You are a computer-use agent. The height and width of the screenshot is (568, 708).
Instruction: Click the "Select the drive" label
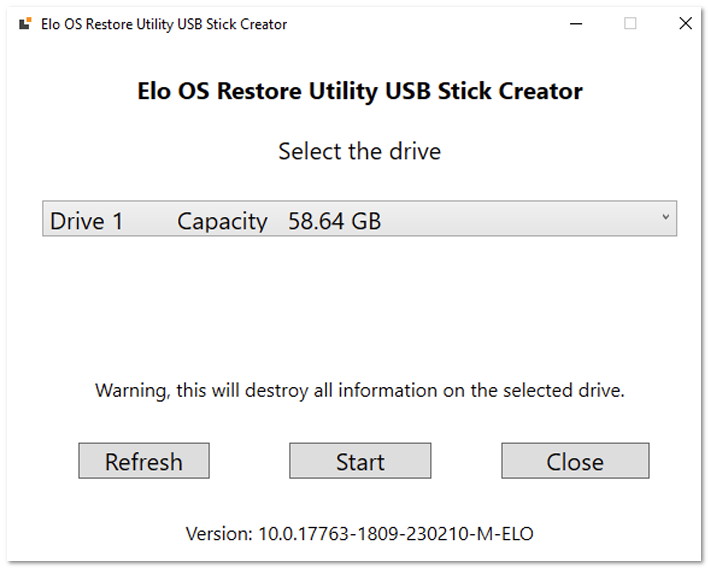pos(359,151)
